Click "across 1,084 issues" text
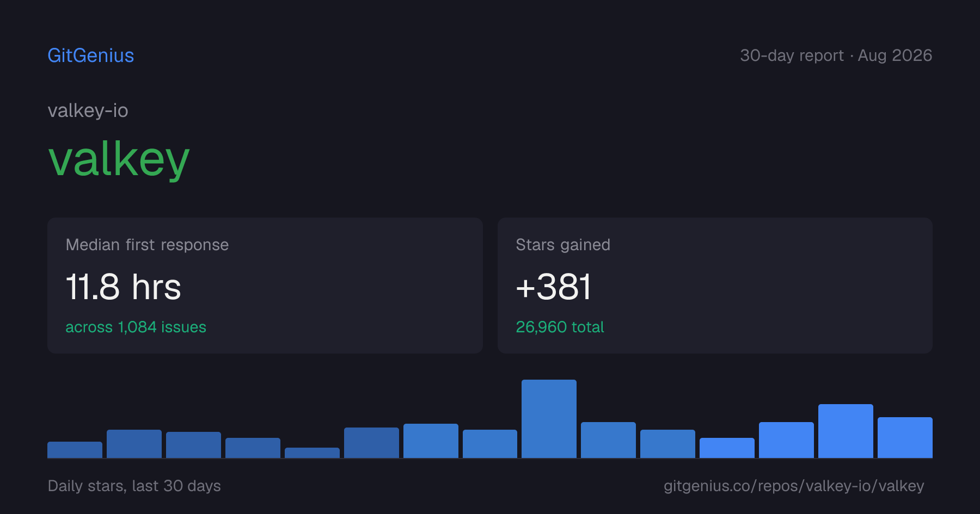This screenshot has width=980, height=514. pyautogui.click(x=136, y=327)
